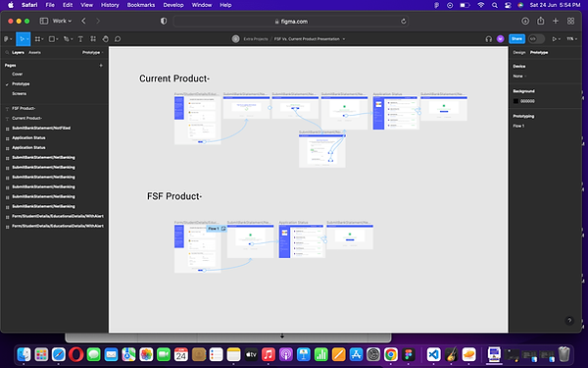Viewport: 588px width, 368px height.
Task: Open the Present play options dropdown
Action: 556,39
